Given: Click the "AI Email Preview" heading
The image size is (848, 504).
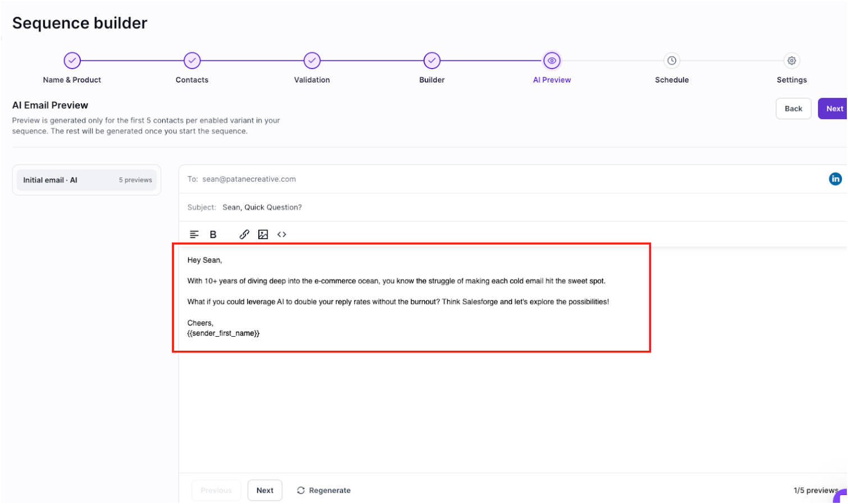Looking at the screenshot, I should click(x=50, y=105).
